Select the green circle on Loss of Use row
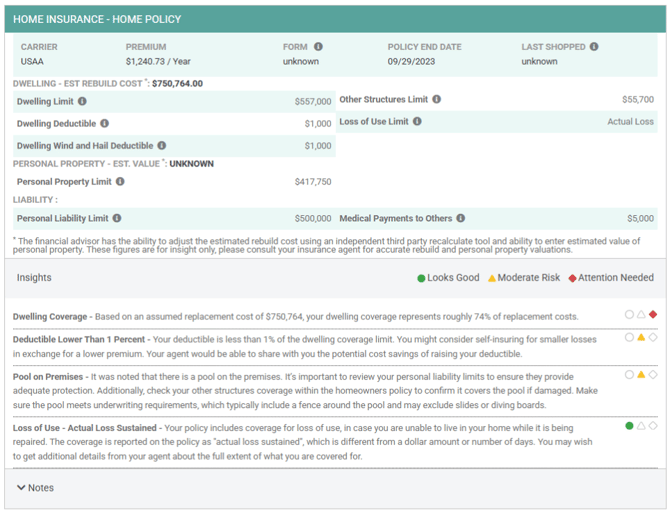 629,425
